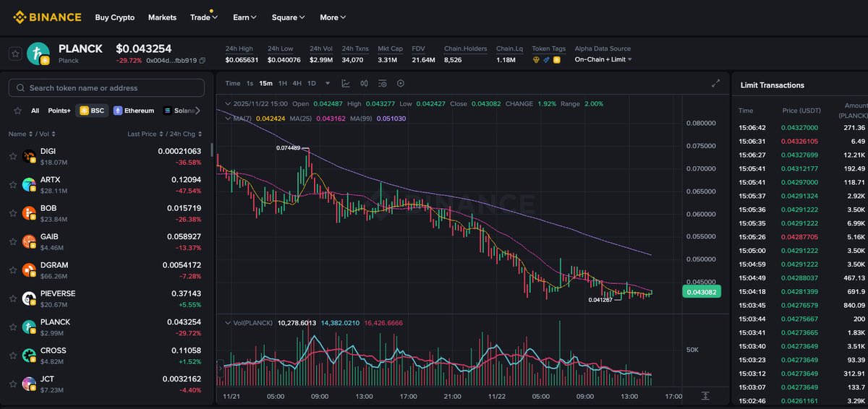
Task: Click the DIGI token icon
Action: [x=29, y=156]
